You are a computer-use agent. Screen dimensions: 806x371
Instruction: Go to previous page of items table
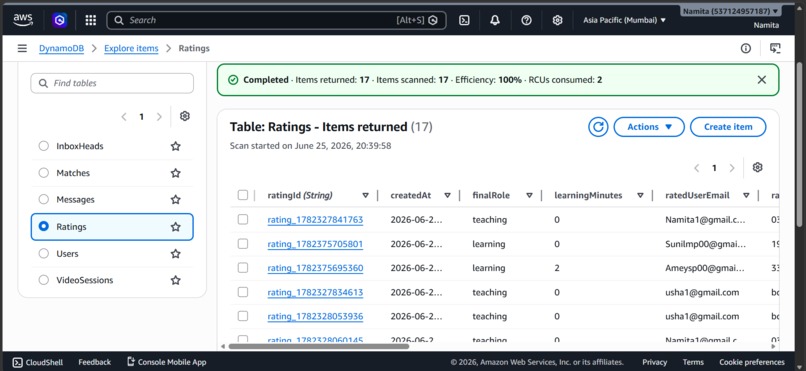(697, 168)
